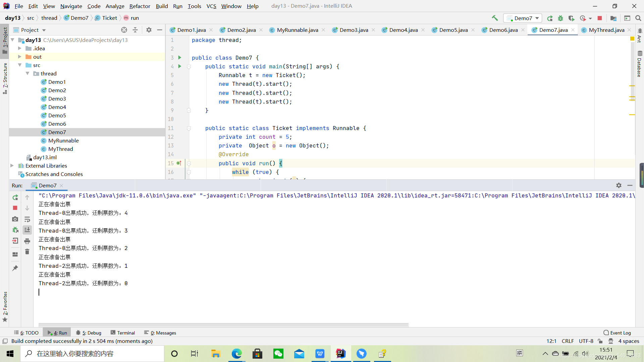The width and height of the screenshot is (644, 362).
Task: Click the UTF-8 encoding in status bar
Action: tap(586, 341)
